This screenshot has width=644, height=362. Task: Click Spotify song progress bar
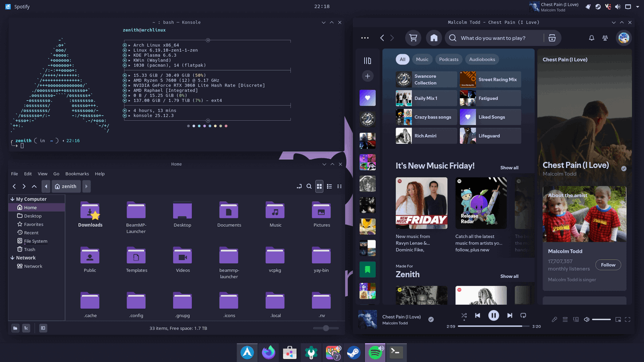(494, 326)
